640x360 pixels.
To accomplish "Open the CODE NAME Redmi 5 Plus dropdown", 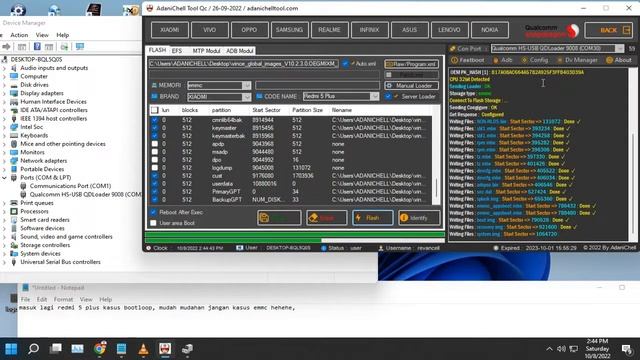I will [x=374, y=96].
